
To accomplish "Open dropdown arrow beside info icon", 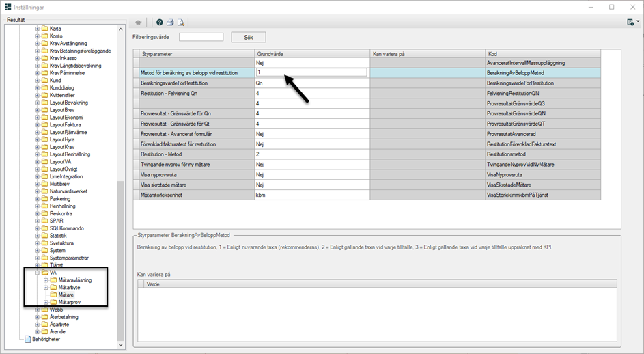I will coord(638,22).
